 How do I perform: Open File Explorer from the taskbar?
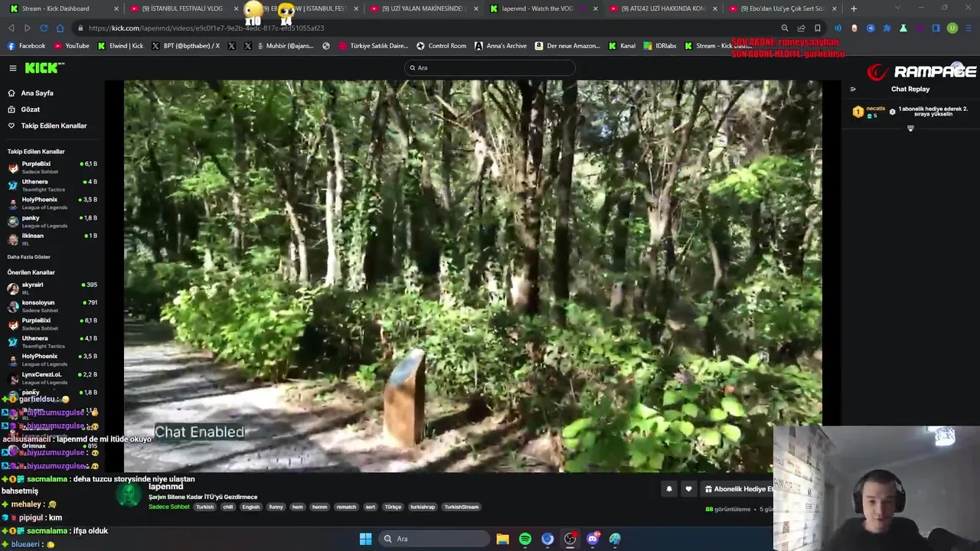coord(502,539)
